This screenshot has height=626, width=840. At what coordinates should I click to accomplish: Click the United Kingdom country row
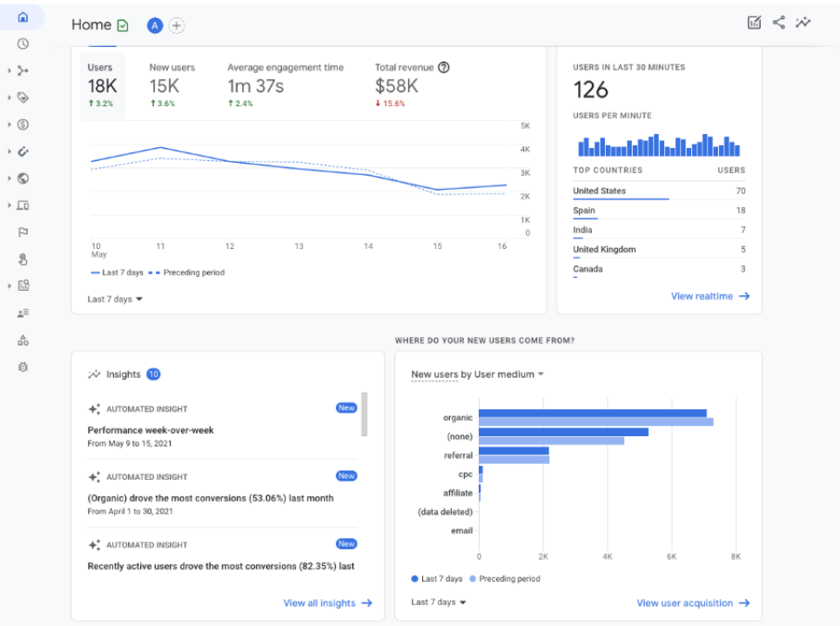click(x=659, y=250)
